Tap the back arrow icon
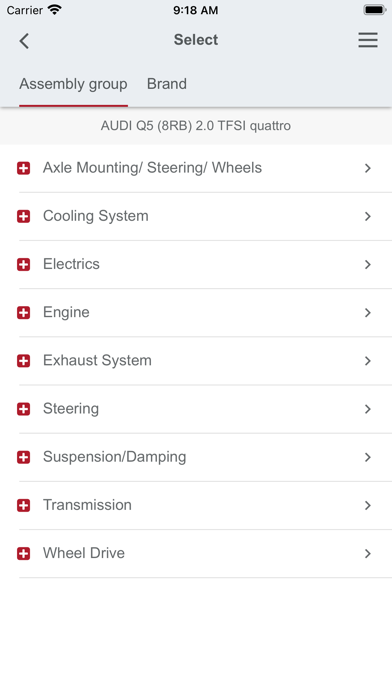 click(x=24, y=41)
